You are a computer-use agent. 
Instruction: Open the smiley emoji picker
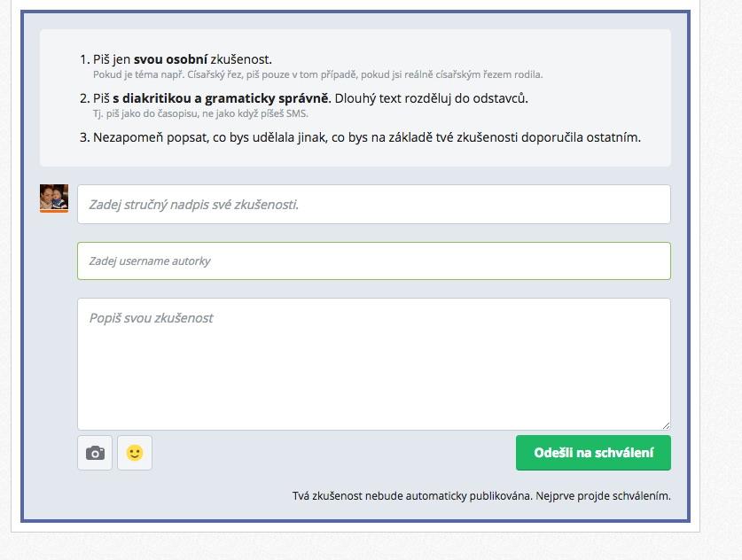pos(135,453)
